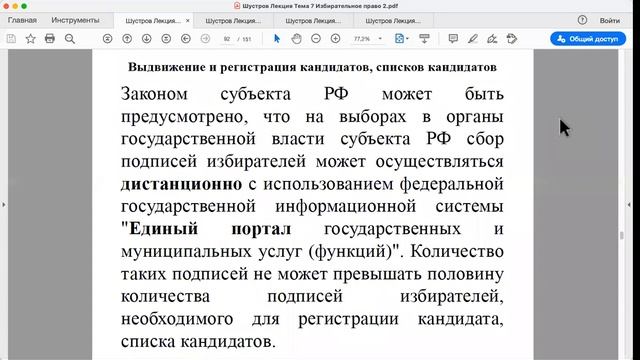This screenshot has height=360, width=640.
Task: Click the bold phrase Единый портал
Action: (x=210, y=229)
